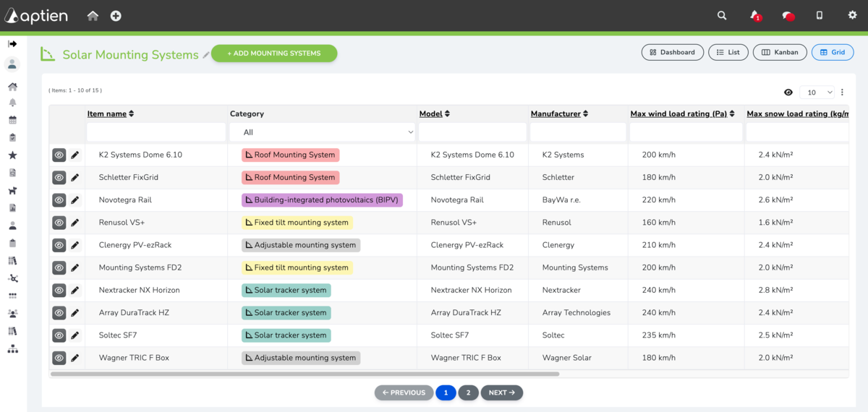This screenshot has width=868, height=412.
Task: Click Add Mounting Systems button
Action: click(274, 53)
